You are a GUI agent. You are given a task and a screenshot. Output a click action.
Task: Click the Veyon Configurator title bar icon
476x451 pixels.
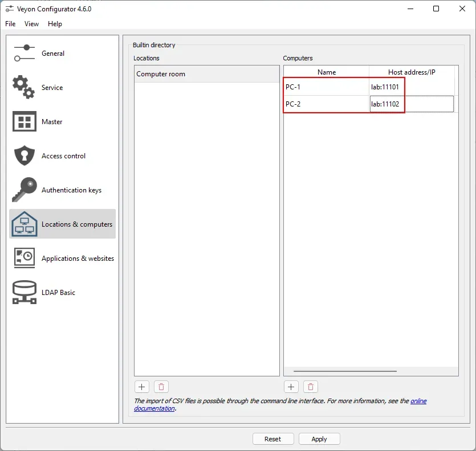tap(10, 9)
